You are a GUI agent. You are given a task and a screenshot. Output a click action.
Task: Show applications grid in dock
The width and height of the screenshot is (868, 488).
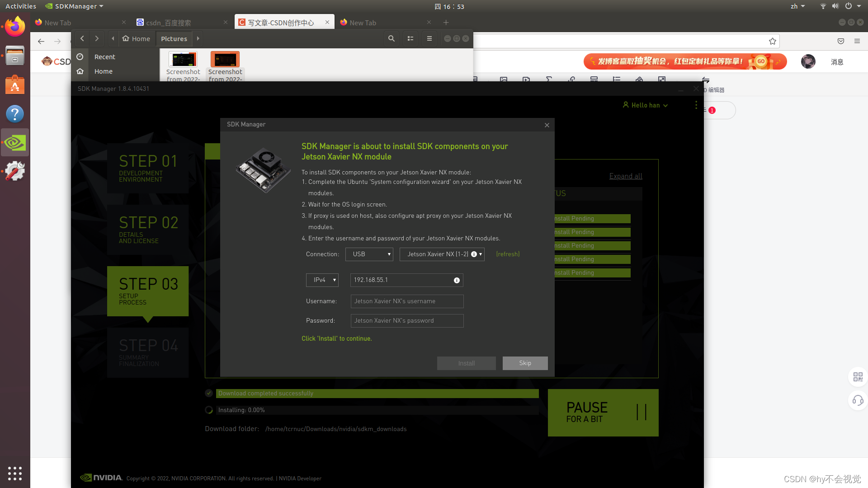pos(15,473)
